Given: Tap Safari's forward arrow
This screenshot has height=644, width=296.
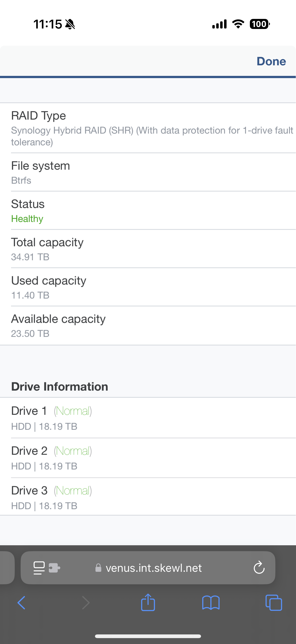Looking at the screenshot, I should [x=86, y=603].
